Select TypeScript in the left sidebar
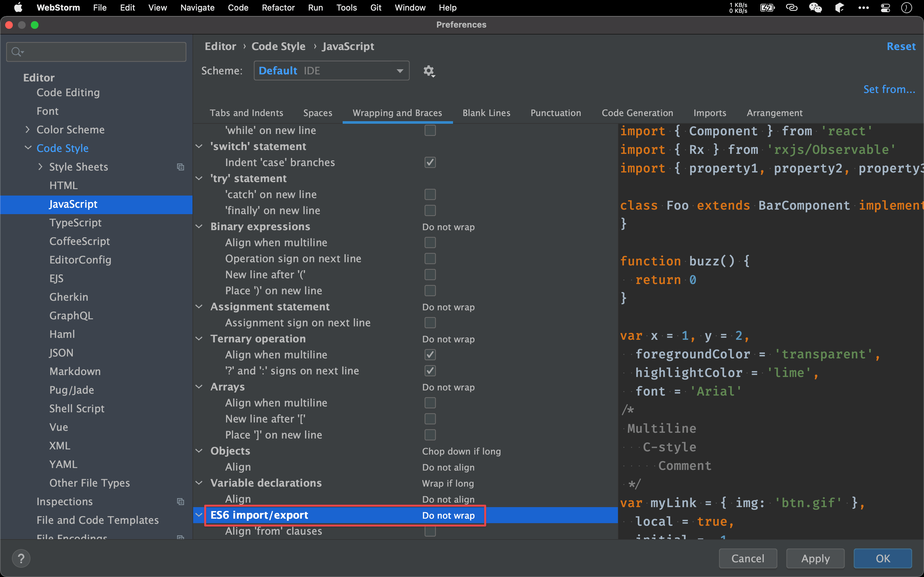The width and height of the screenshot is (924, 577). (75, 223)
